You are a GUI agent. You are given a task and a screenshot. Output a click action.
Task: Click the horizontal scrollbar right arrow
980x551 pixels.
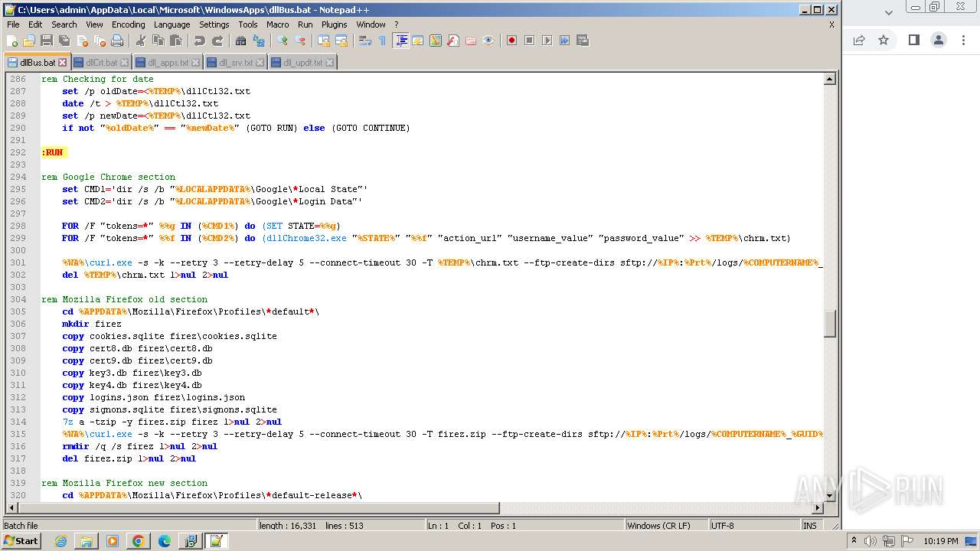(818, 508)
